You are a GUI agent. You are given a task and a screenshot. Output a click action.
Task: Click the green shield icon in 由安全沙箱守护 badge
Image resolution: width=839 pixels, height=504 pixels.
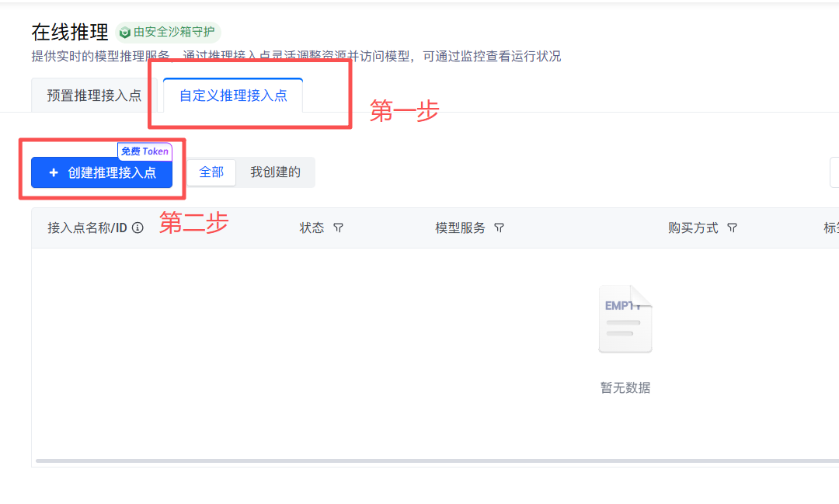pyautogui.click(x=124, y=33)
